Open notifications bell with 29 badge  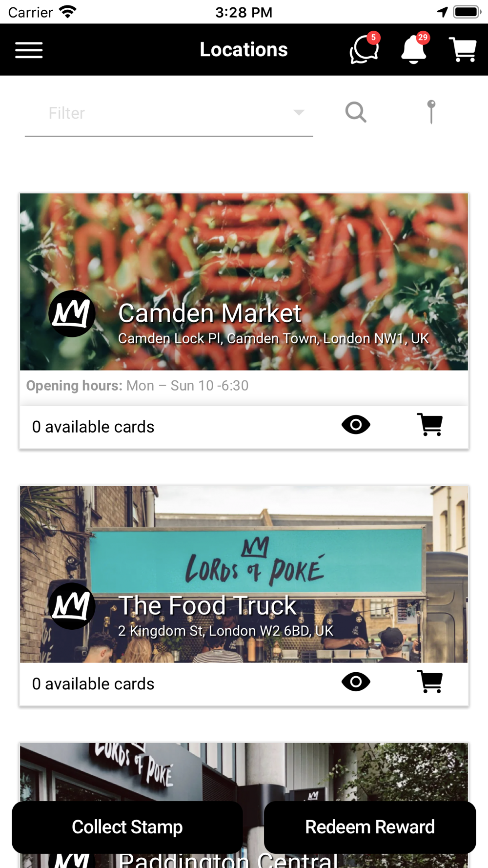pyautogui.click(x=414, y=49)
